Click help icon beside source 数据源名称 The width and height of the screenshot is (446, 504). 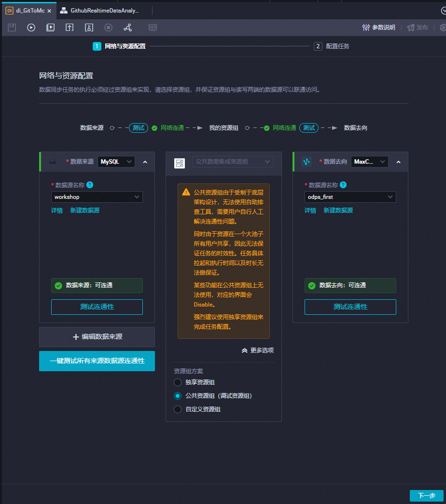coord(90,185)
